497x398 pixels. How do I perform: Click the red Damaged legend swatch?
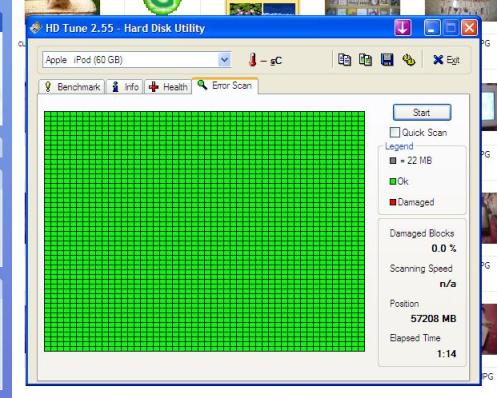[393, 202]
